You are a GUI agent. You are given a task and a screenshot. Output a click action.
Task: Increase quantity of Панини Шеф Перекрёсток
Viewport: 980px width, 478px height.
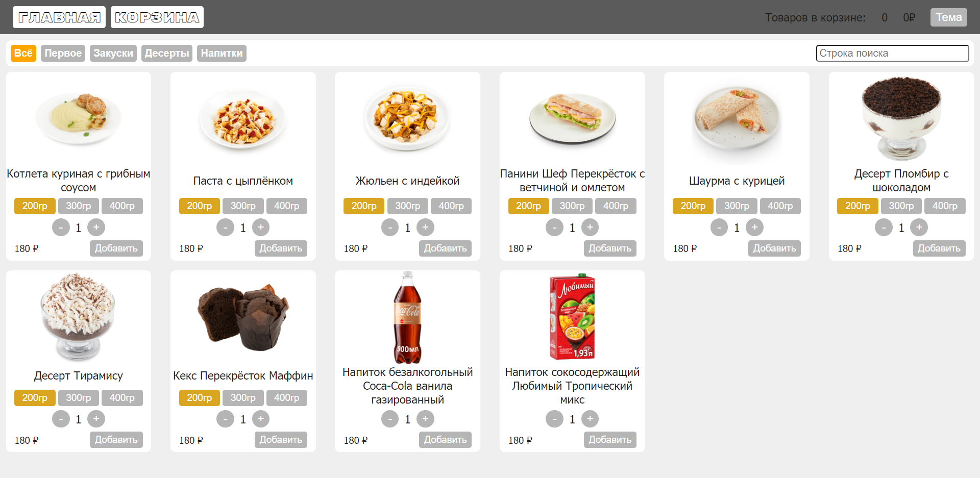pyautogui.click(x=590, y=227)
